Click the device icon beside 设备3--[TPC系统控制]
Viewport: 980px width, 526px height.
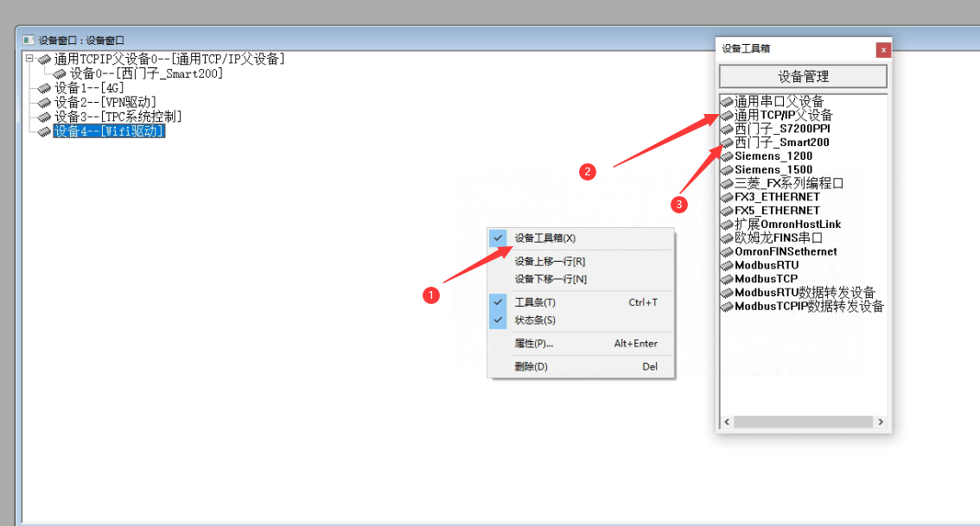pos(44,117)
